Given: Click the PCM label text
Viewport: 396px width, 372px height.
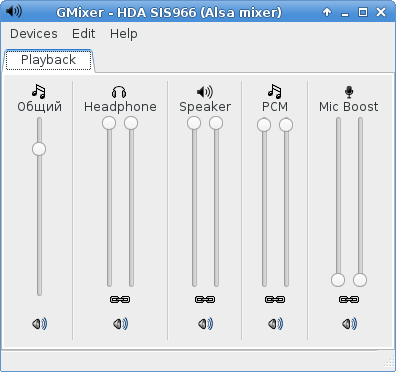Looking at the screenshot, I should point(275,107).
